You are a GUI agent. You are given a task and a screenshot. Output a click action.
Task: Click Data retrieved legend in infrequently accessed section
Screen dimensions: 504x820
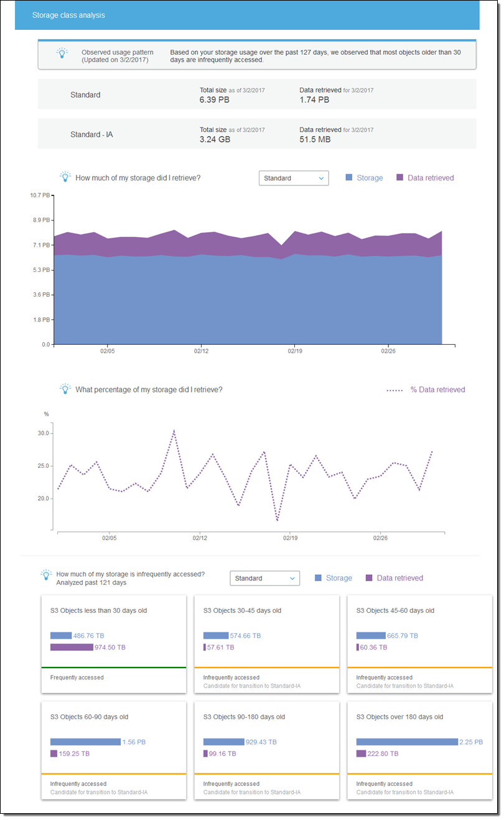click(394, 578)
